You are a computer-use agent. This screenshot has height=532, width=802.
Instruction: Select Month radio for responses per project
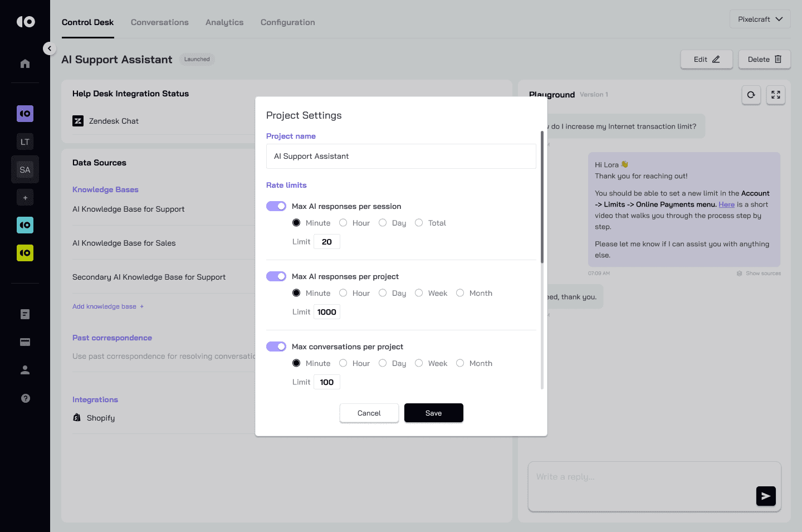pos(460,293)
